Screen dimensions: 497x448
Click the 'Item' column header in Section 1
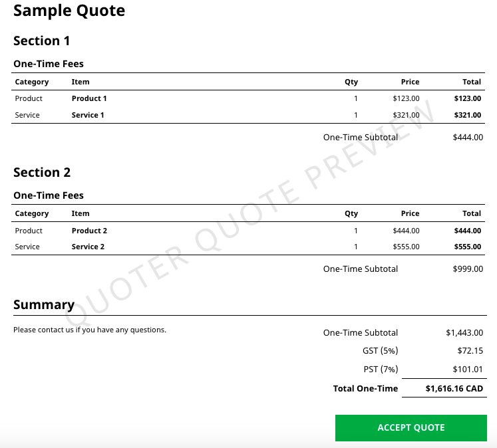point(81,82)
